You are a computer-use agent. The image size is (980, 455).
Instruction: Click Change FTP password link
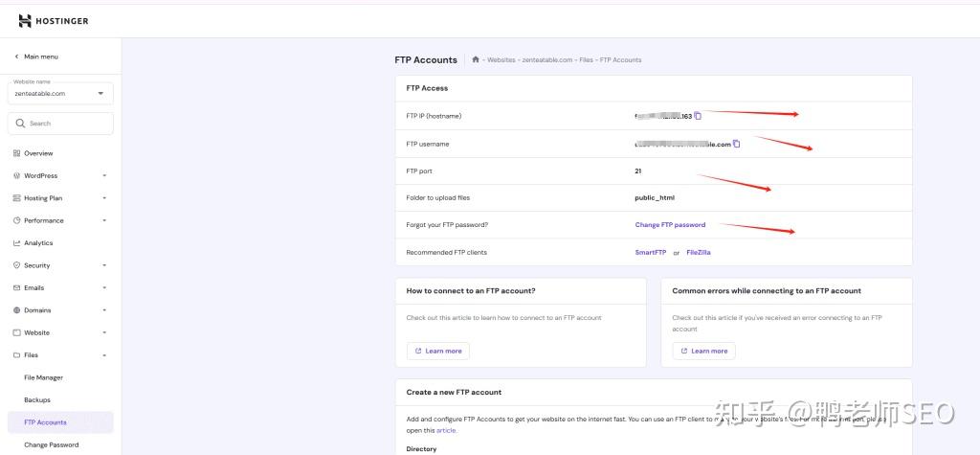coord(670,225)
